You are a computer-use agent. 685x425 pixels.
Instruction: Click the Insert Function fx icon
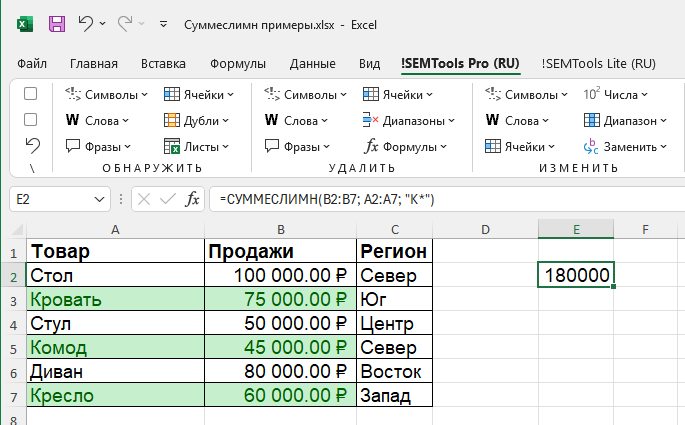click(192, 199)
